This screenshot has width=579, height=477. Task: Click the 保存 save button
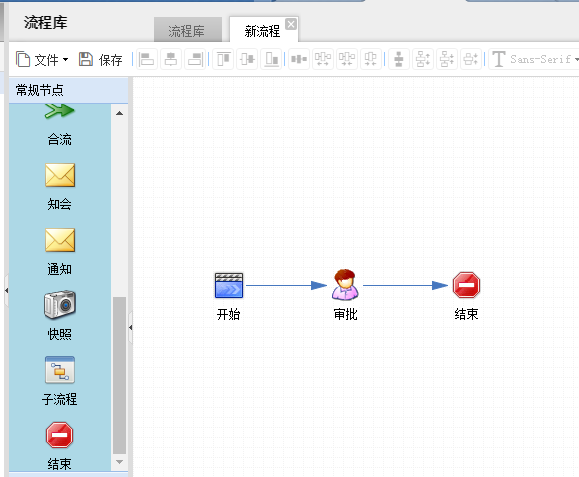point(100,59)
